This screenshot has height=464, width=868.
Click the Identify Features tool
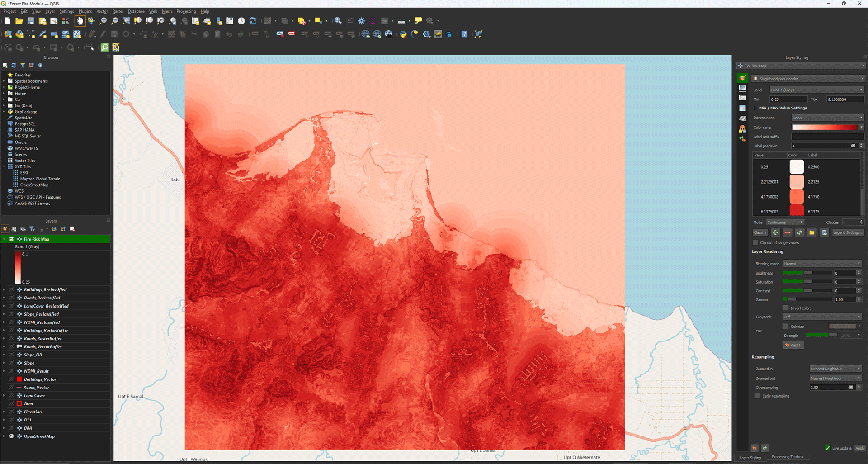(338, 21)
